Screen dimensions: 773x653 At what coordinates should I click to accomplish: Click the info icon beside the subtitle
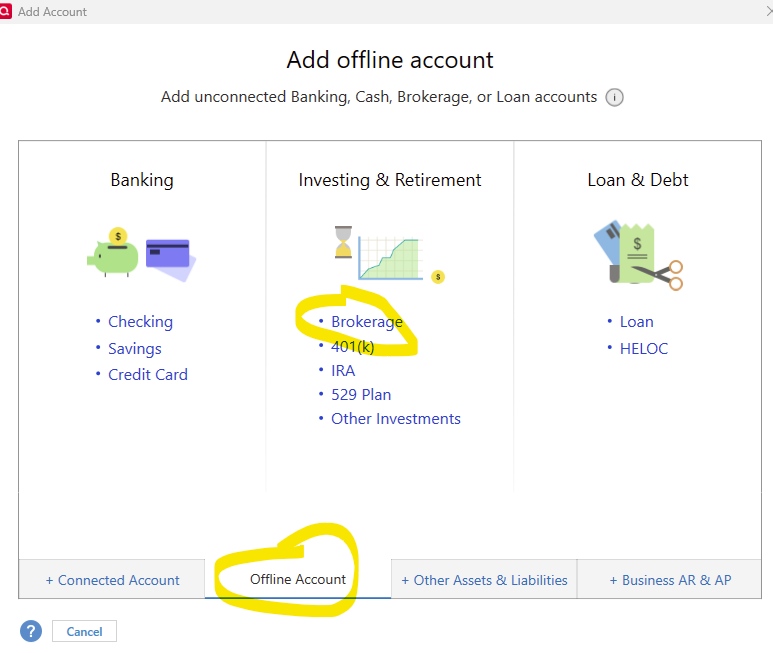click(x=614, y=97)
